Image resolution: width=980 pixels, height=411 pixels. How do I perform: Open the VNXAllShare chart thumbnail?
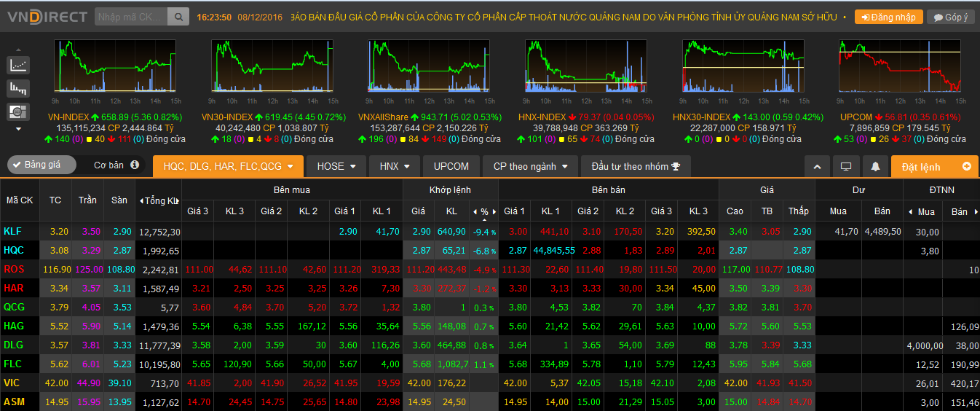pyautogui.click(x=429, y=66)
